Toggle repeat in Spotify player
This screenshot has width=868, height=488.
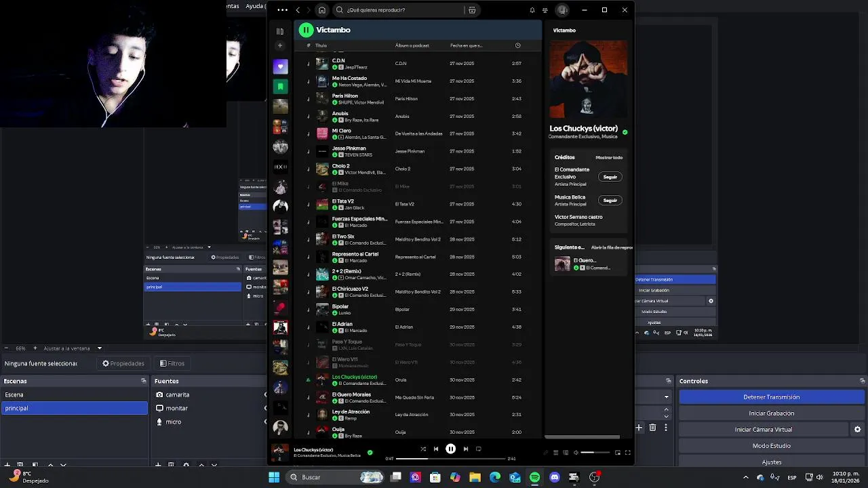pos(479,449)
